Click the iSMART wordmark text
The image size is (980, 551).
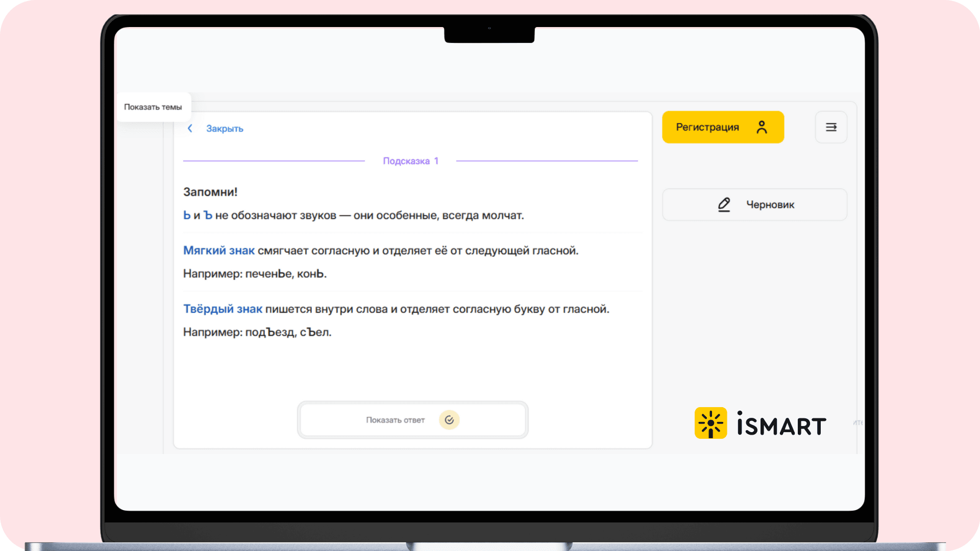click(781, 425)
